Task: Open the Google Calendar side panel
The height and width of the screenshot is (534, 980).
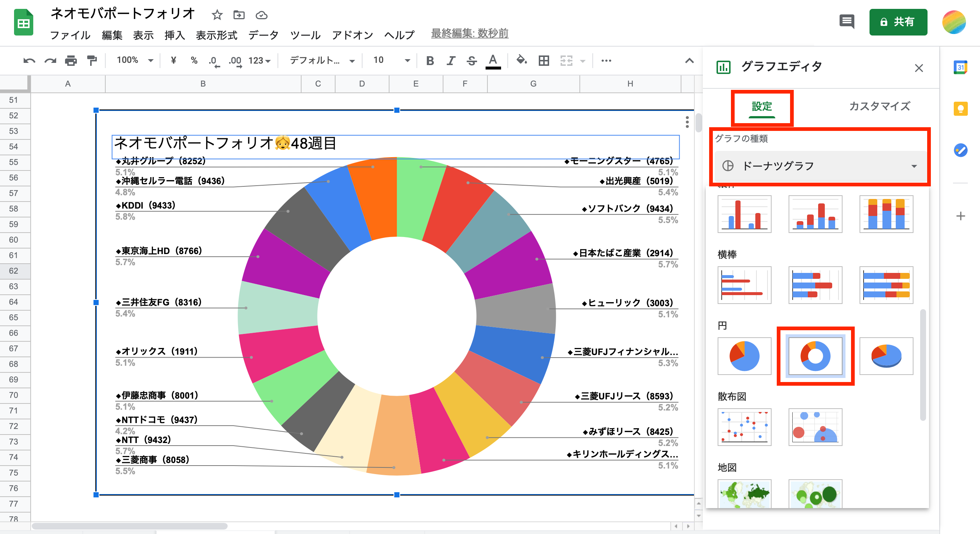Action: pyautogui.click(x=960, y=67)
